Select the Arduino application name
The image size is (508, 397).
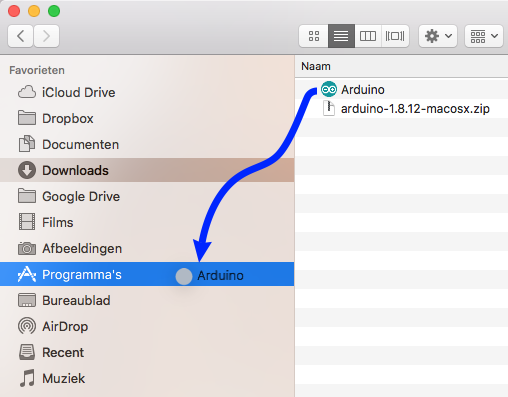pyautogui.click(x=363, y=90)
